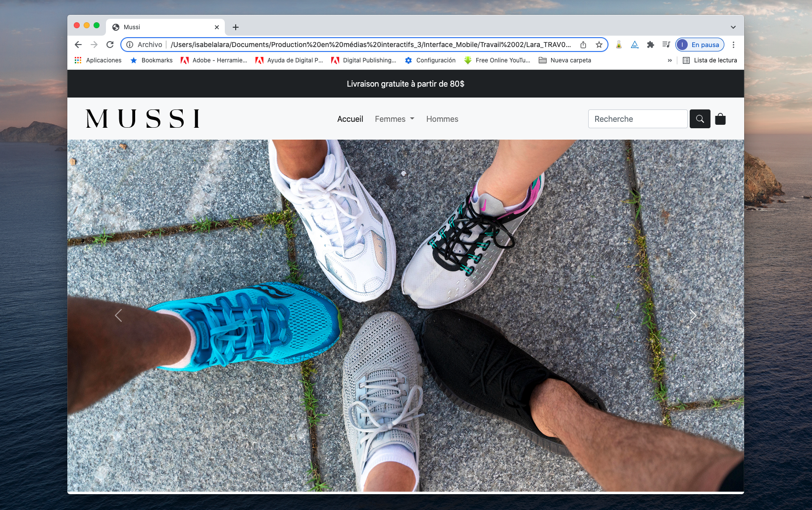812x510 pixels.
Task: Show hidden bookmarks overflow chevron
Action: pos(670,60)
